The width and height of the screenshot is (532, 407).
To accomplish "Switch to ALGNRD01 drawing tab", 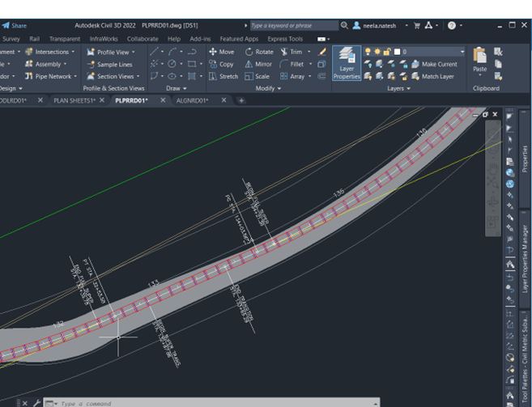I will (x=192, y=100).
